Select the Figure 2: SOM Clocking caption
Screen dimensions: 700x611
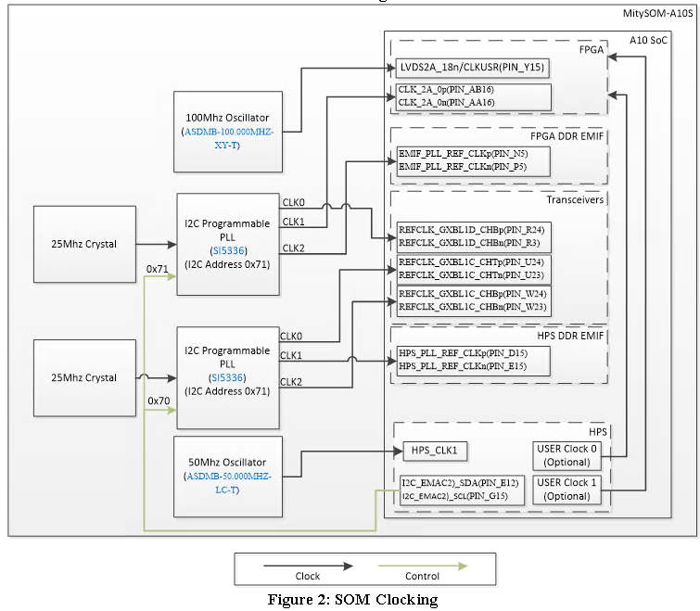pos(352,599)
